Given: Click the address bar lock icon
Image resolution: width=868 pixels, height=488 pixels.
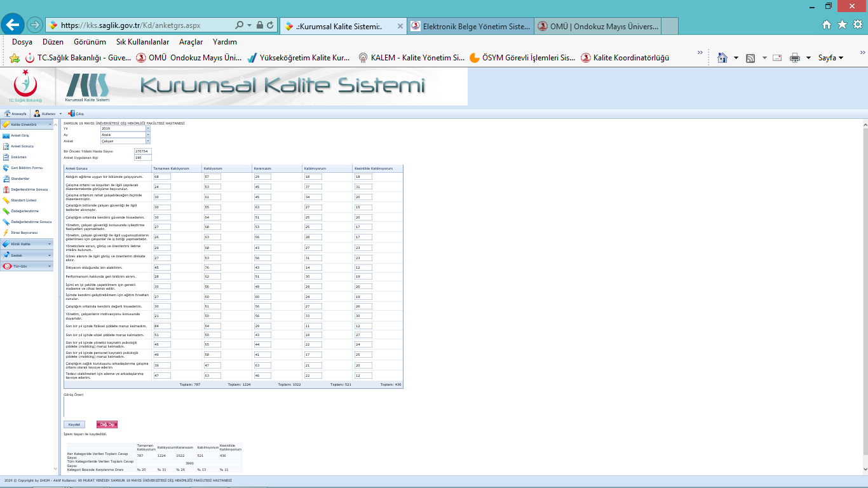Looking at the screenshot, I should click(259, 25).
